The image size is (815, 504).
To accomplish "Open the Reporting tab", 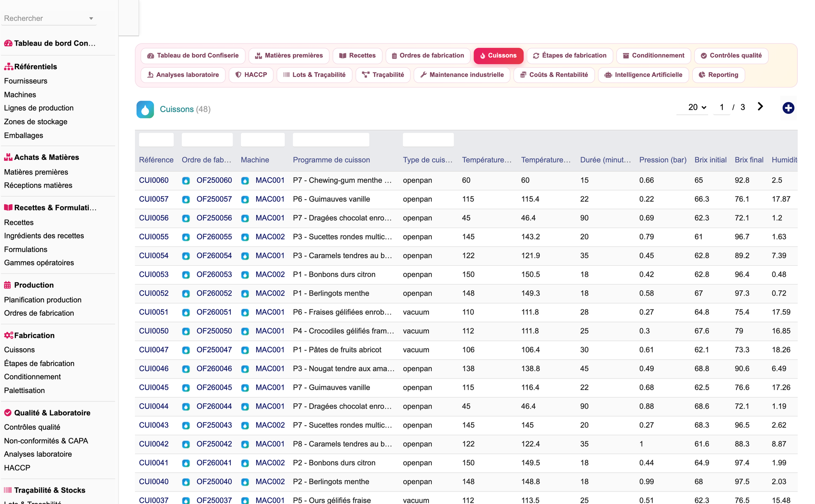I will [718, 75].
